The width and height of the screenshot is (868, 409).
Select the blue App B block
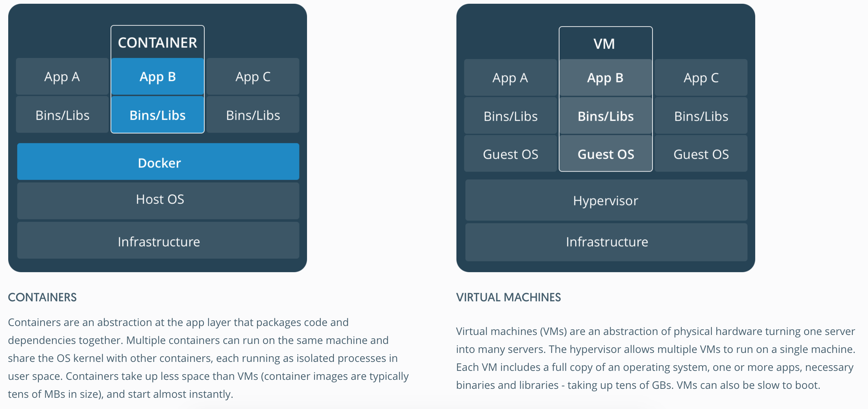pyautogui.click(x=157, y=77)
